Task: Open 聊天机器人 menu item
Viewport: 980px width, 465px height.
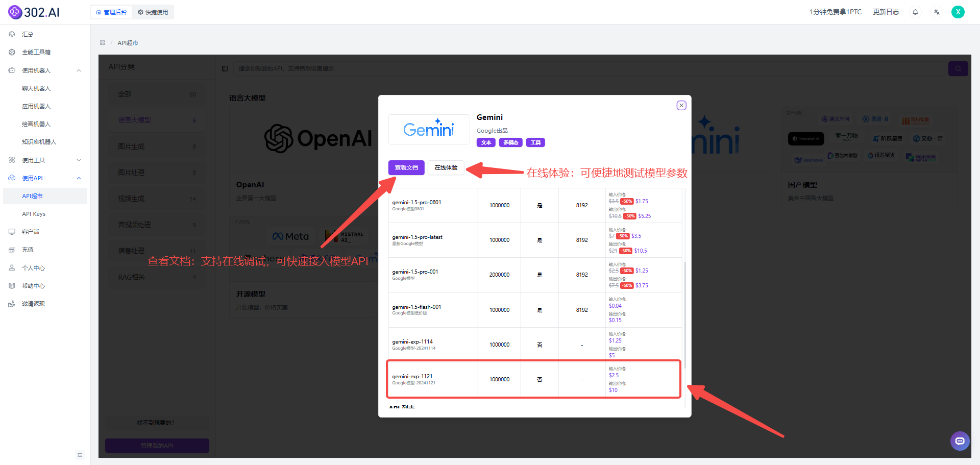Action: (x=36, y=88)
